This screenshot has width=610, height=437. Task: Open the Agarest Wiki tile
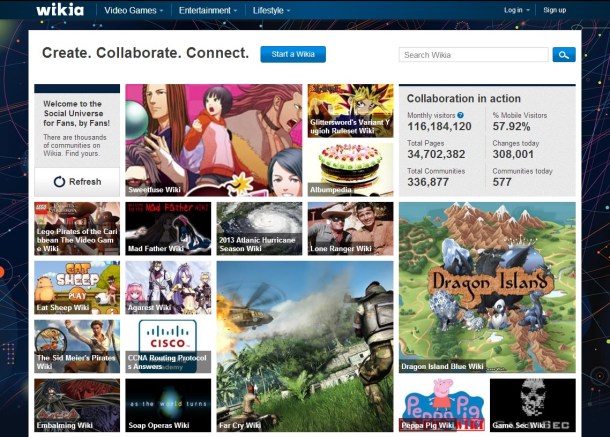168,288
